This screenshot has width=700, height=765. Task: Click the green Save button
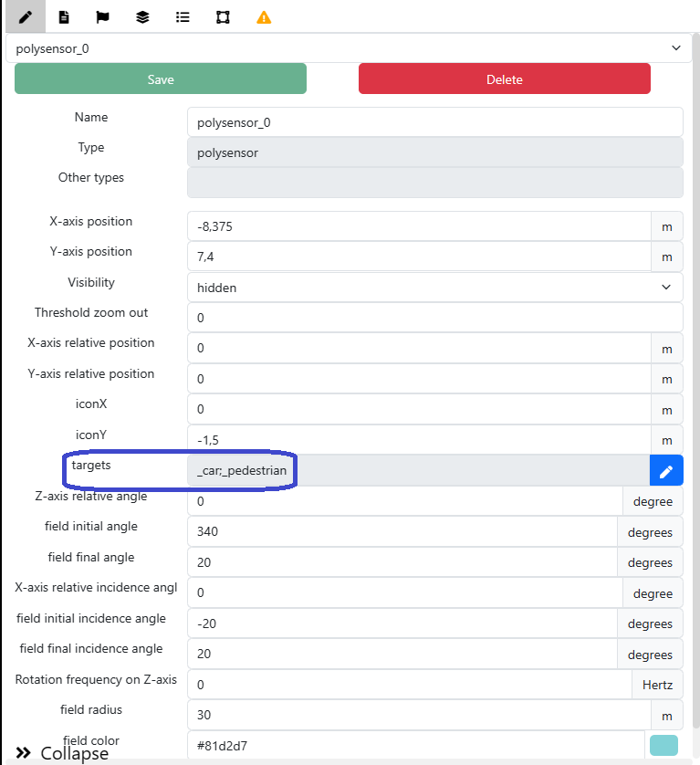(161, 79)
